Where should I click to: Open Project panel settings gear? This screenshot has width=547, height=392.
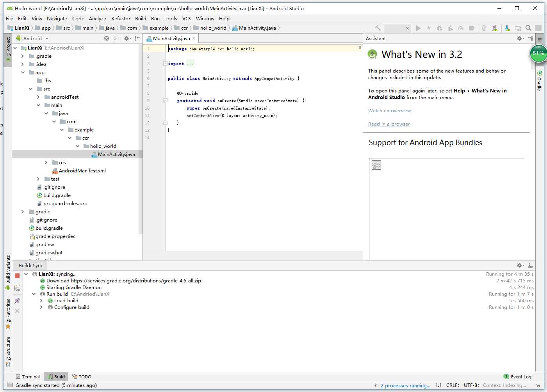pos(127,38)
